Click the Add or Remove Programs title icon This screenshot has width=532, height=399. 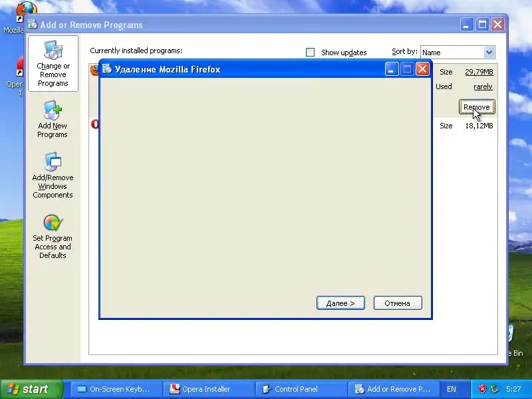pyautogui.click(x=33, y=25)
